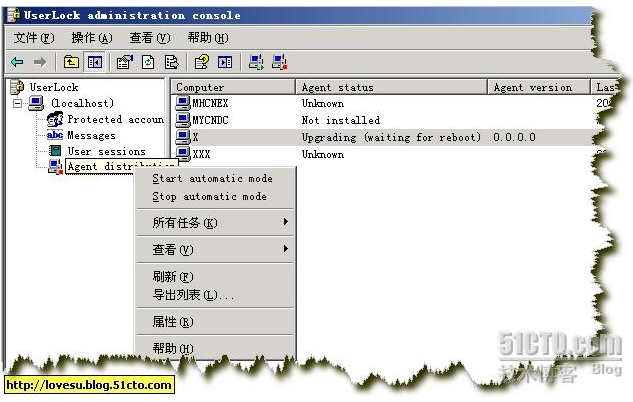Click the Help question mark toolbar icon
Screen dimensions: 633x402
click(201, 62)
